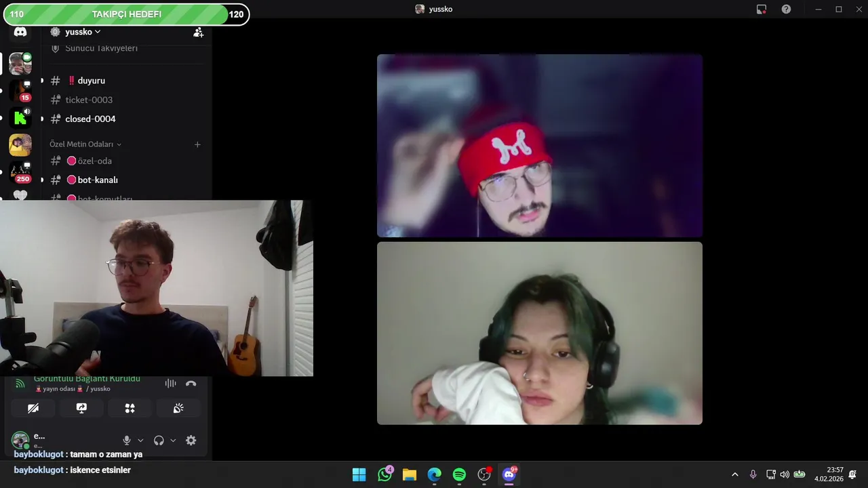The height and width of the screenshot is (488, 868).
Task: Click the tray microphone icon
Action: pos(753,474)
